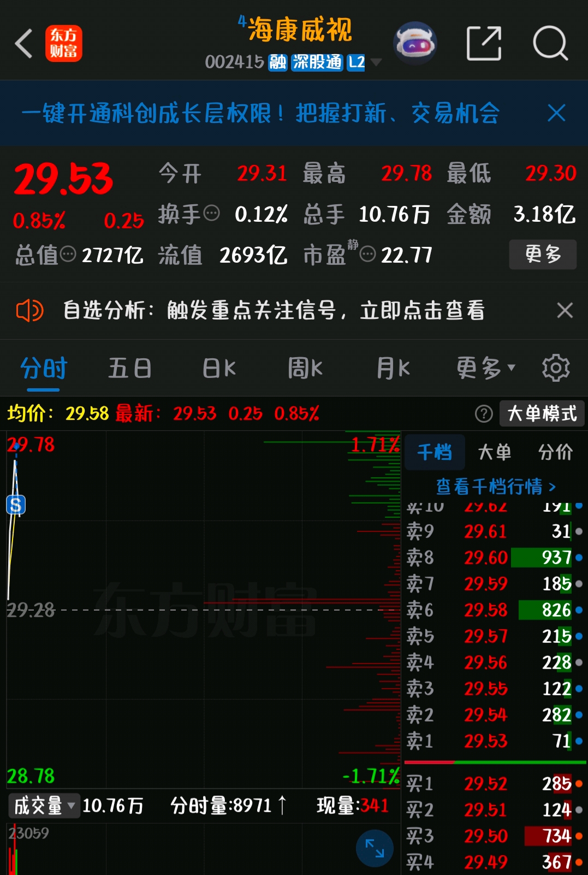This screenshot has height=875, width=588.
Task: Tap the S signal marker on chart
Action: [16, 505]
